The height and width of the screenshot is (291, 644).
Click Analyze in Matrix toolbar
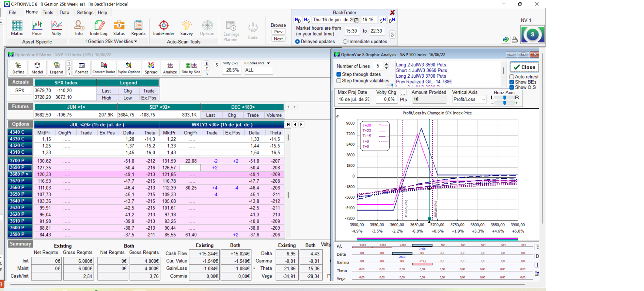pos(170,68)
